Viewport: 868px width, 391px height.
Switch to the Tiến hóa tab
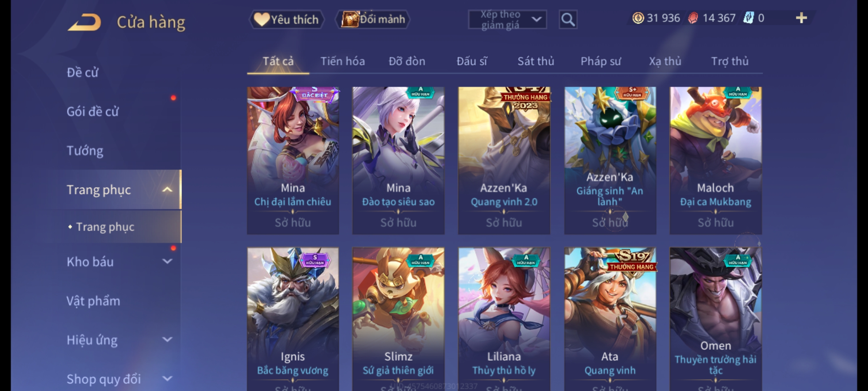[342, 61]
